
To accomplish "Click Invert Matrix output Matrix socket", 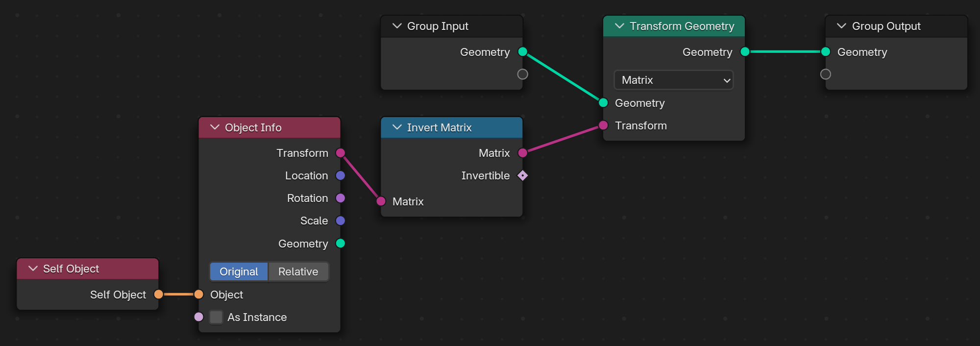I will tap(523, 153).
